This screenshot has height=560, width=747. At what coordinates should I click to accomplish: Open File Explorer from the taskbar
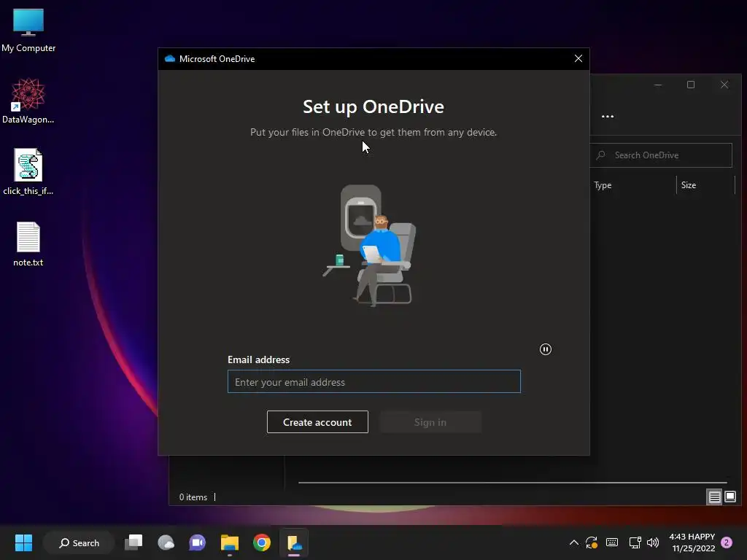pos(230,542)
